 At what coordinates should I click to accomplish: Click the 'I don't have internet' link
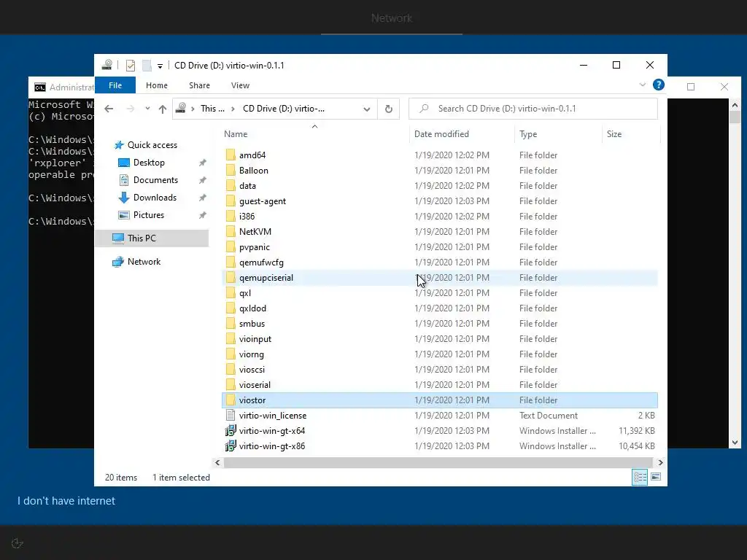coord(66,501)
